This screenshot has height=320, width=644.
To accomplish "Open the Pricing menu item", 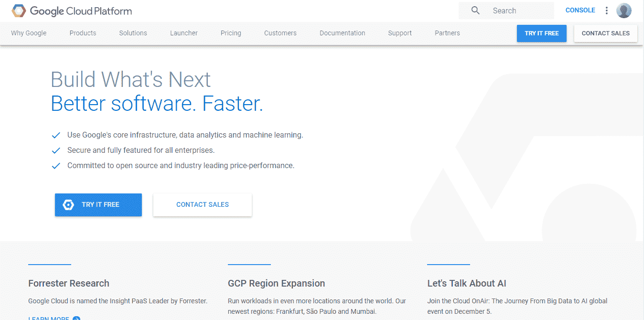I will pyautogui.click(x=231, y=33).
